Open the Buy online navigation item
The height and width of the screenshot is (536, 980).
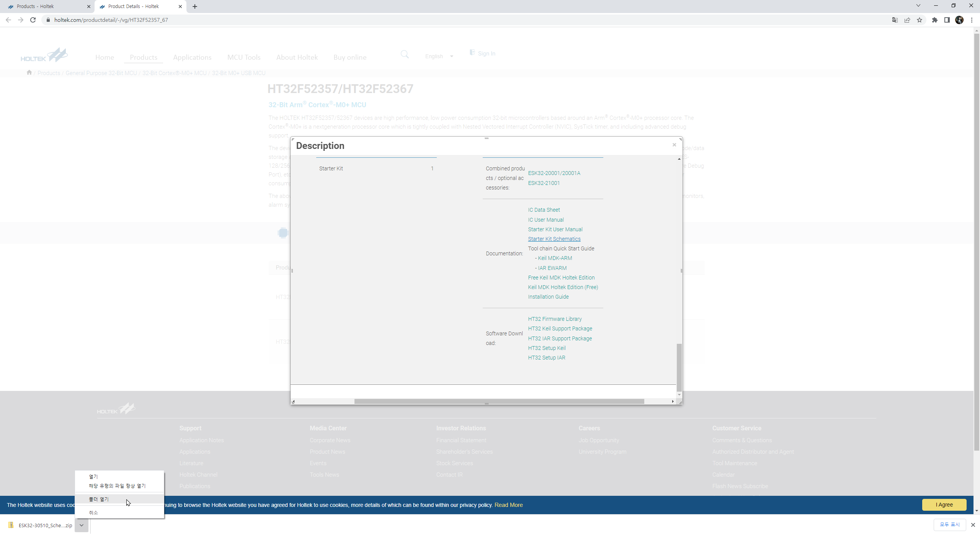click(x=350, y=57)
